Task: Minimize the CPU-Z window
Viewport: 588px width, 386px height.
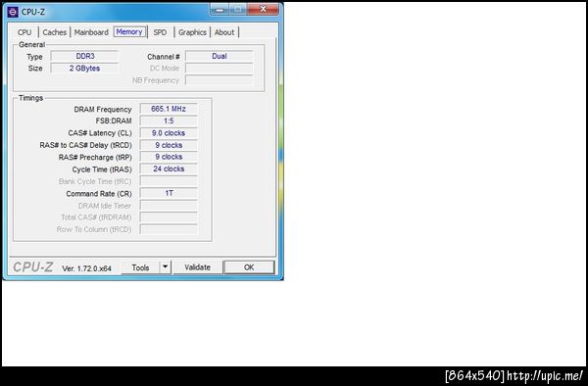Action: click(220, 10)
